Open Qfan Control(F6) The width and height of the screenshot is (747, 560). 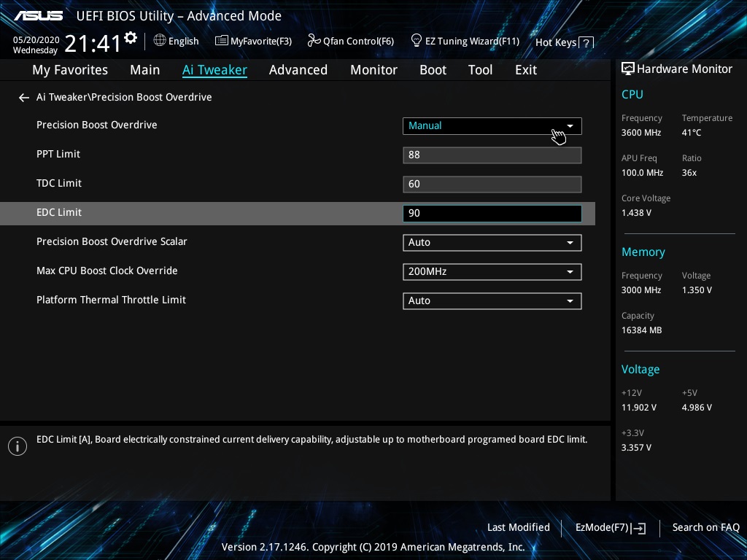[358, 42]
